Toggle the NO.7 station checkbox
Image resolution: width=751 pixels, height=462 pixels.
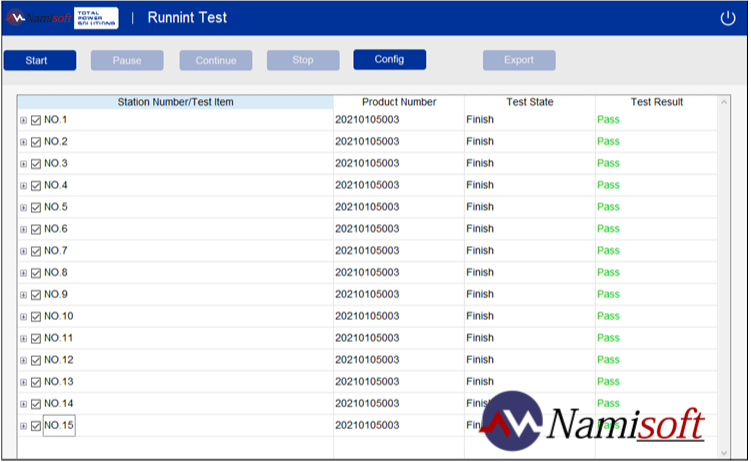point(36,251)
